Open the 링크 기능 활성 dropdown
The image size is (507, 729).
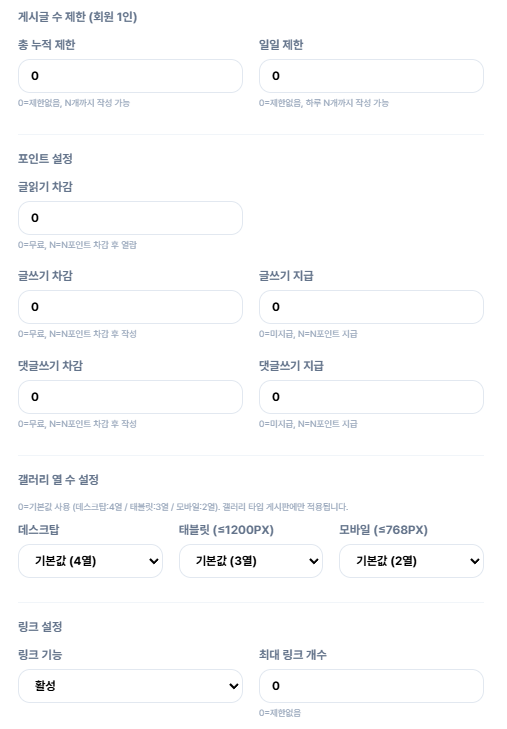[130, 686]
